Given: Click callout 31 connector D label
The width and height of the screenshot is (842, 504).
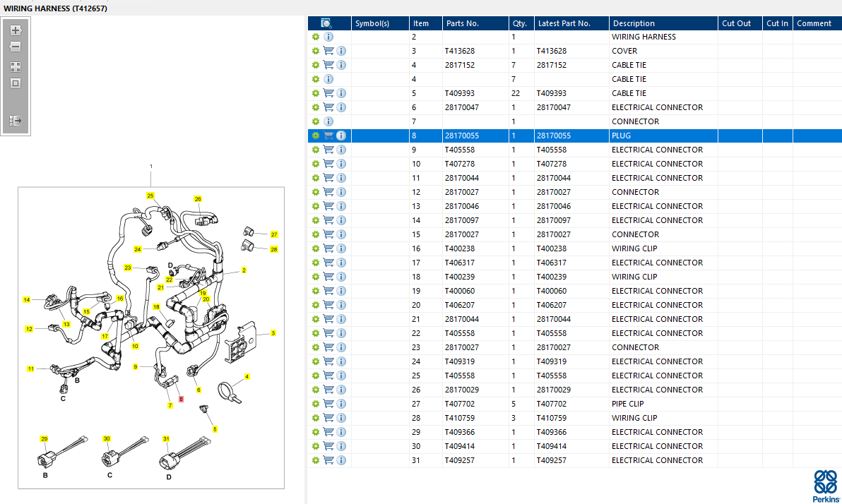Looking at the screenshot, I should [166, 439].
